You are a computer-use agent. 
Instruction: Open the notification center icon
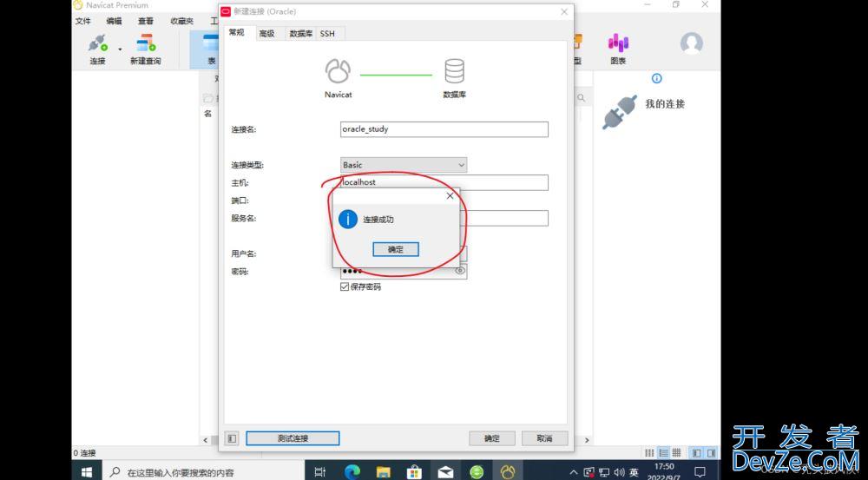pyautogui.click(x=700, y=472)
